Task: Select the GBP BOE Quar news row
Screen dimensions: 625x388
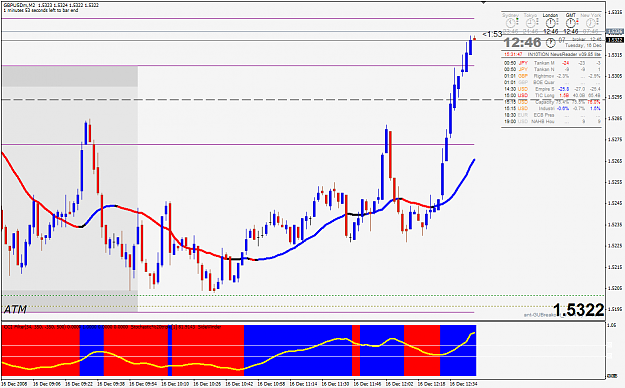Action: 552,82
